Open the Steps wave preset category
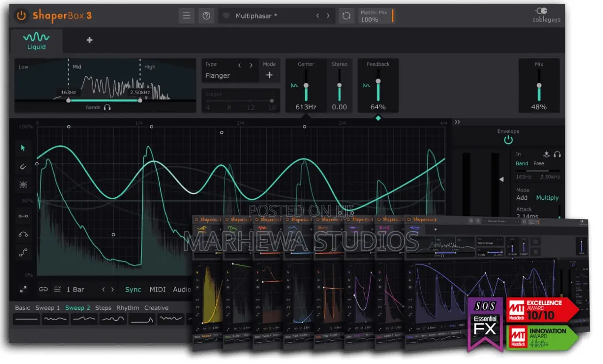Image resolution: width=603 pixels, height=364 pixels. [x=103, y=307]
